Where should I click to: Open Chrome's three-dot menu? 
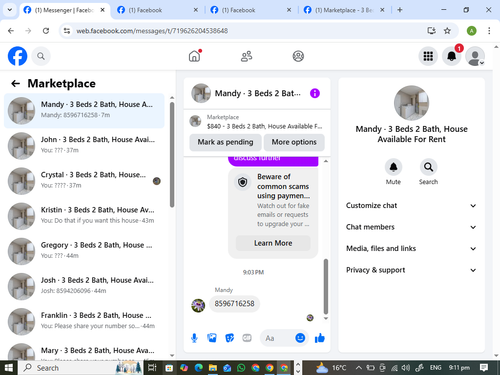tap(489, 31)
